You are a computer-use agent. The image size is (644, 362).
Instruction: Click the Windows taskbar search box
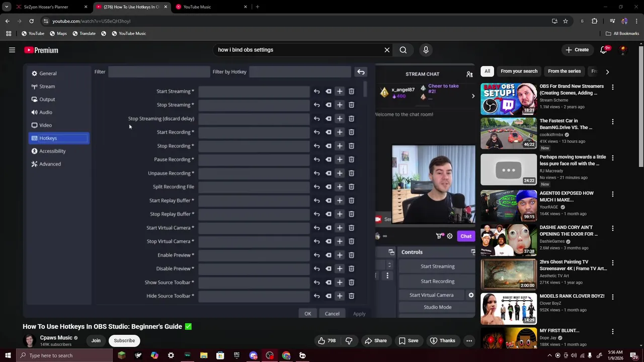click(x=64, y=355)
